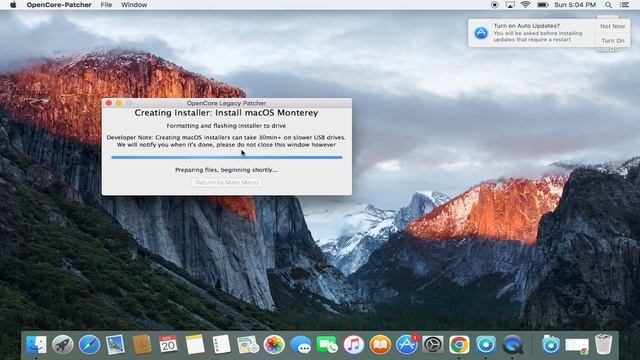Open Maps icon in dock

(248, 344)
